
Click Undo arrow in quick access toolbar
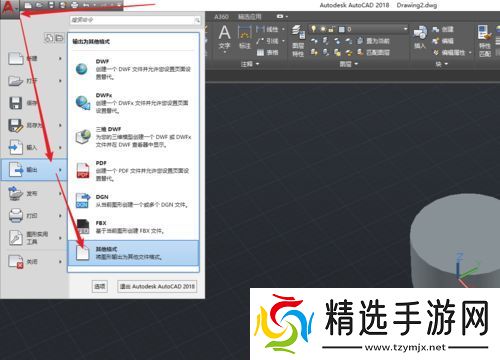[86, 5]
